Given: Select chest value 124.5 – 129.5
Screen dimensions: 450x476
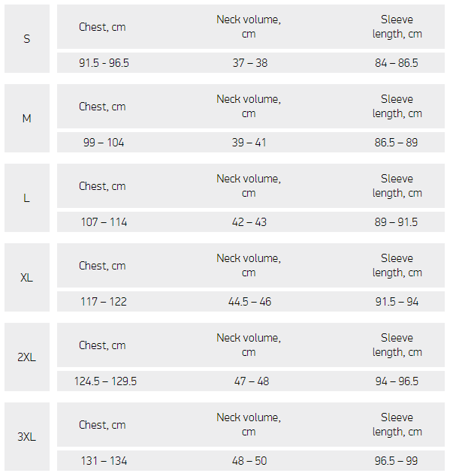Looking at the screenshot, I should [105, 381].
